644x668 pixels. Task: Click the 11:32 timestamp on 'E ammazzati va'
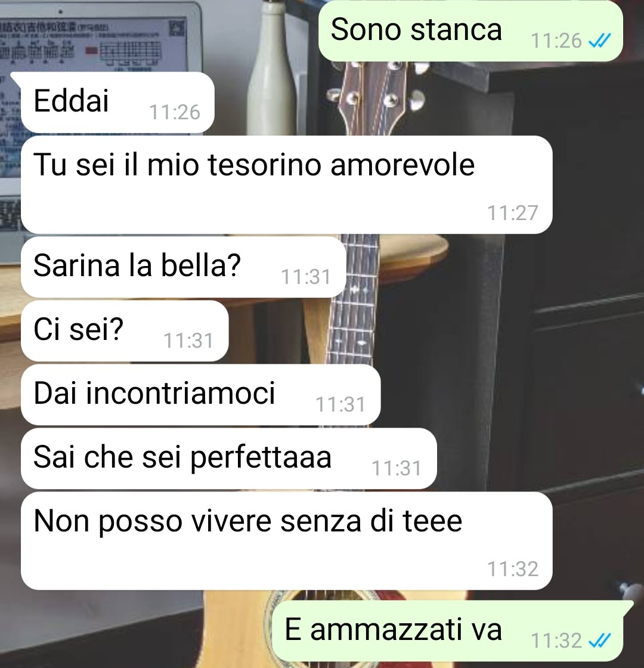(556, 641)
